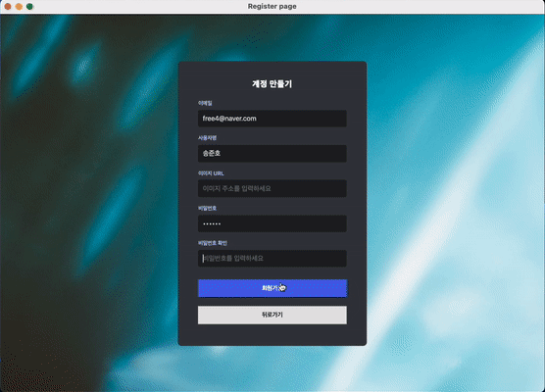Click the 사용자명 field label

click(207, 137)
